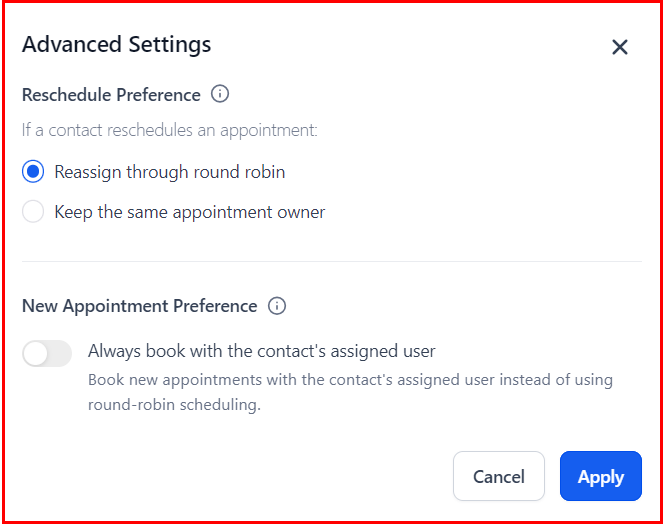Image resolution: width=665 pixels, height=525 pixels.
Task: Click the 'Always book with the contact's assigned user' label
Action: (x=262, y=351)
